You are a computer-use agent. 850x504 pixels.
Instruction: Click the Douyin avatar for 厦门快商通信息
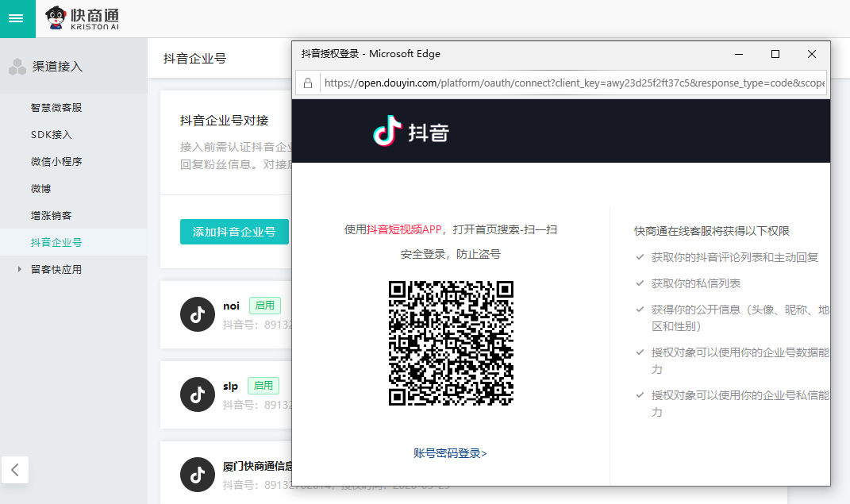pos(198,474)
